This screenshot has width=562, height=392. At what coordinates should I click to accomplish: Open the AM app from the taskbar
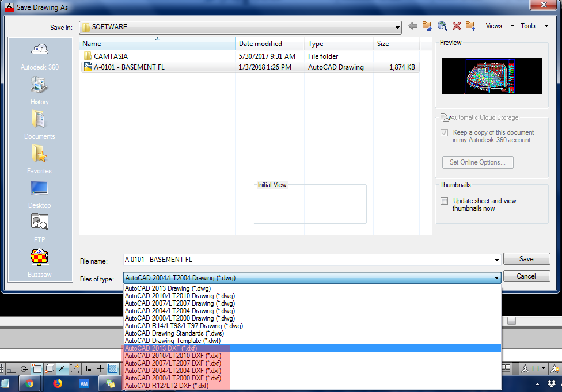pos(84,384)
